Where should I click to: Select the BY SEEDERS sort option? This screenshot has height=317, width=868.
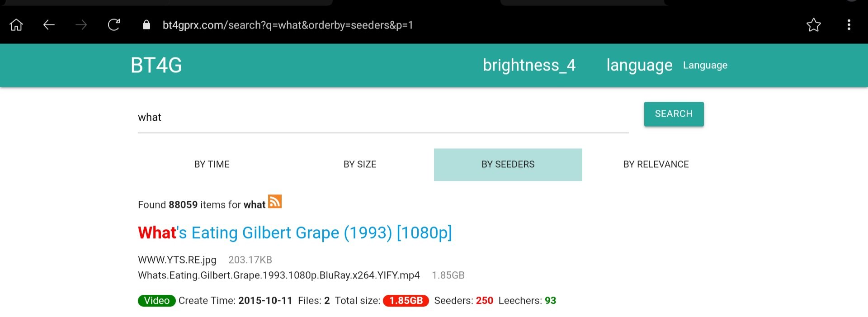tap(508, 164)
